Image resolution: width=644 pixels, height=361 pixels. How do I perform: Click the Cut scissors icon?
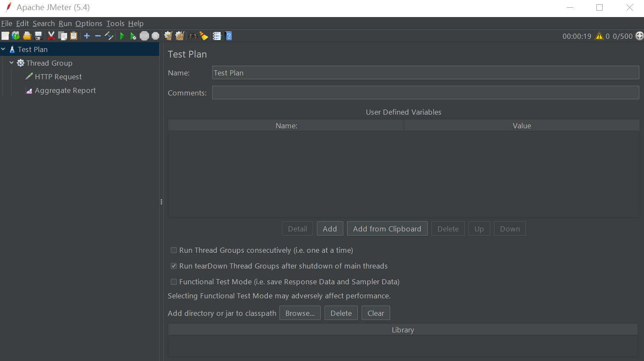[x=52, y=36]
